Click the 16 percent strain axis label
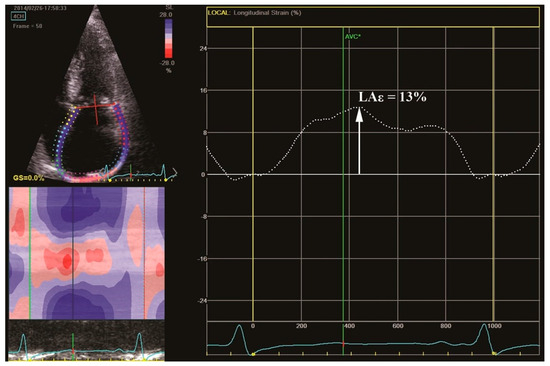Viewport: 550px width, 366px height. (x=203, y=91)
